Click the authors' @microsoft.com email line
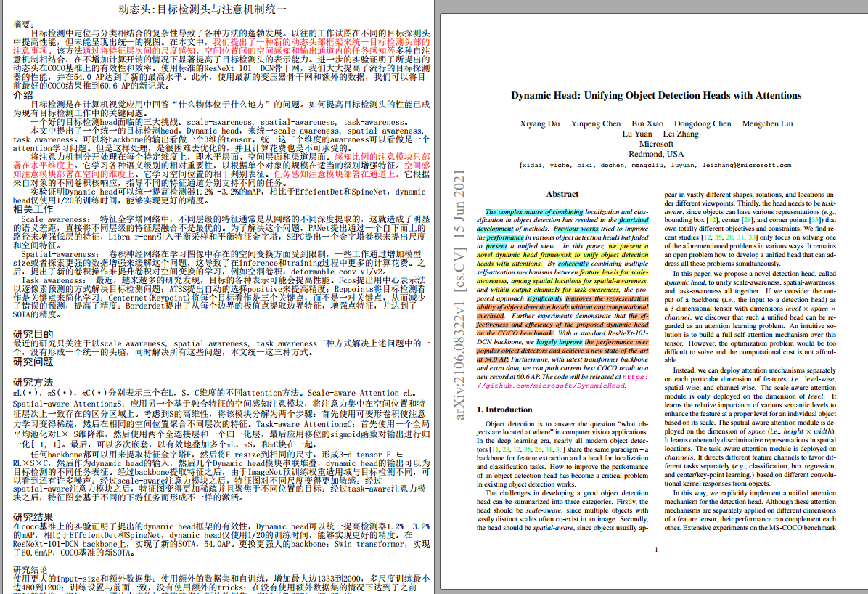The width and height of the screenshot is (868, 594). pos(656,165)
